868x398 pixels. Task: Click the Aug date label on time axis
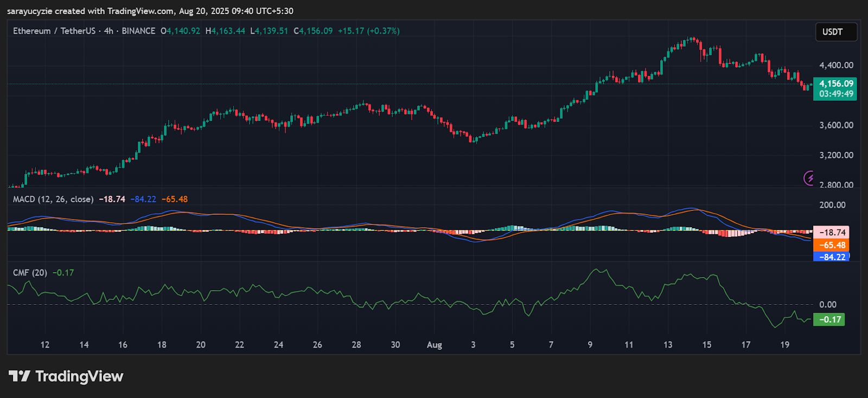point(435,345)
